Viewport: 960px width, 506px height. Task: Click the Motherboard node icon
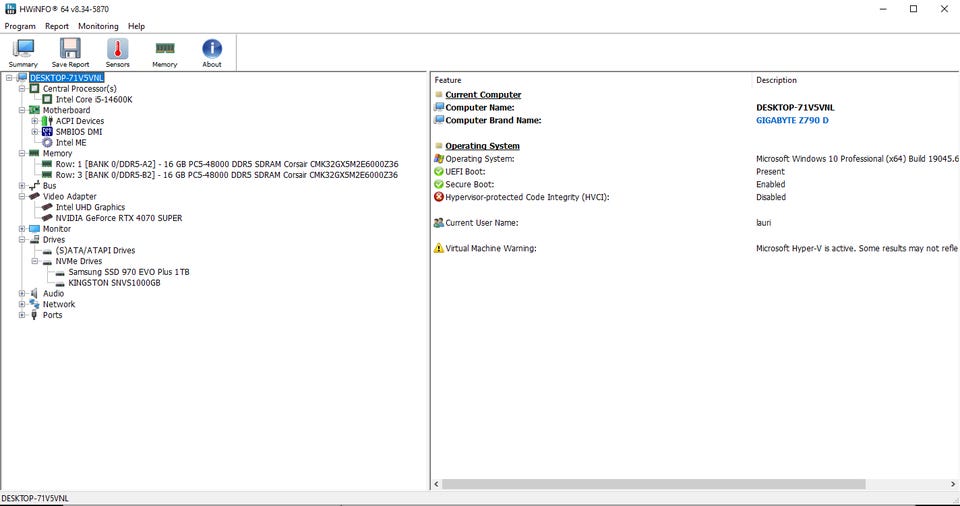[x=34, y=110]
